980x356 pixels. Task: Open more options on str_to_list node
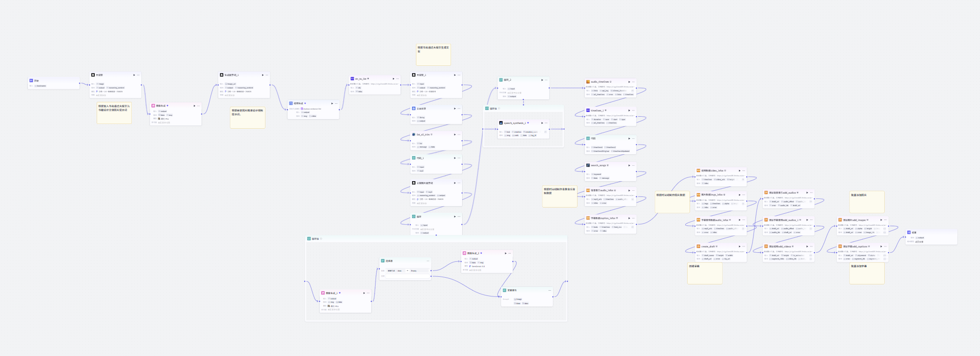(x=398, y=79)
